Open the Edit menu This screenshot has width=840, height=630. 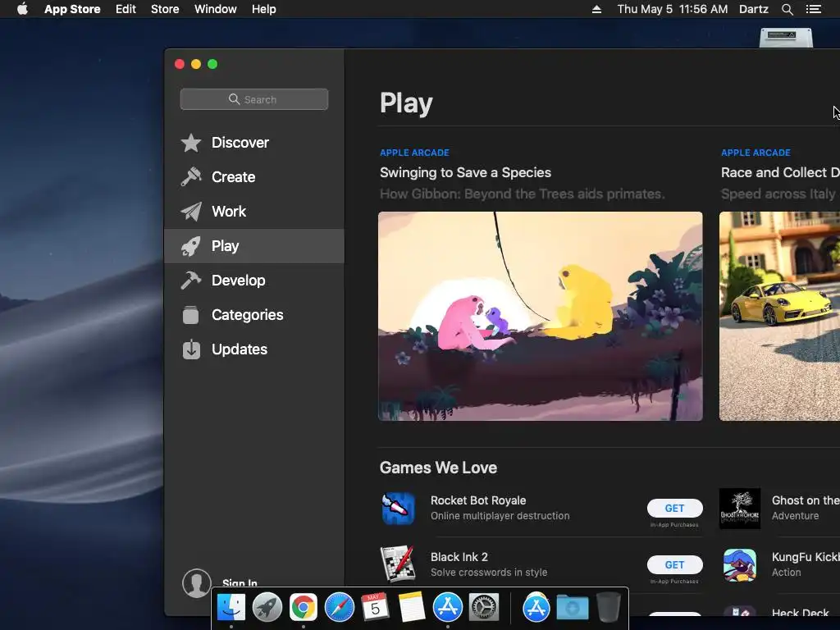[126, 9]
